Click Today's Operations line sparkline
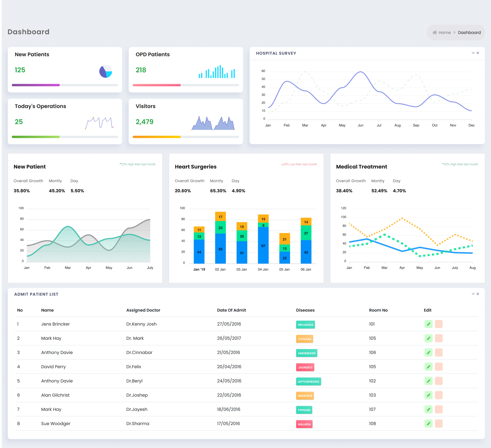The image size is (491, 448). 99,123
